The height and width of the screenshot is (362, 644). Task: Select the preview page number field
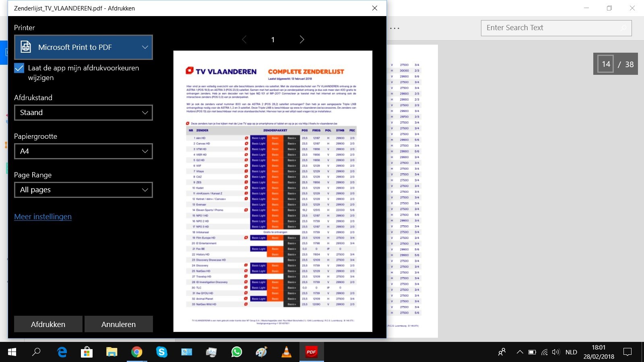tap(273, 39)
